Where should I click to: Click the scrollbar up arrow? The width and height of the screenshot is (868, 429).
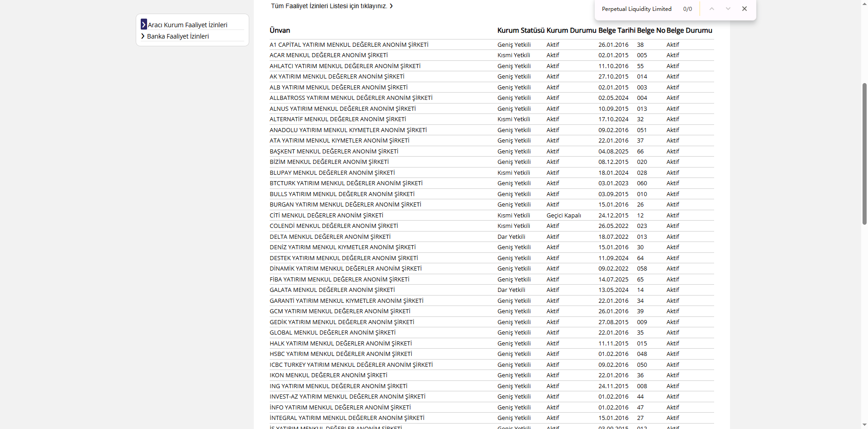point(864,4)
